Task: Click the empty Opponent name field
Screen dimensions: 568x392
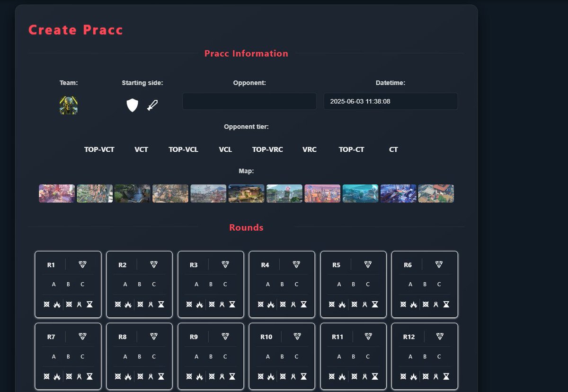Action: [249, 101]
